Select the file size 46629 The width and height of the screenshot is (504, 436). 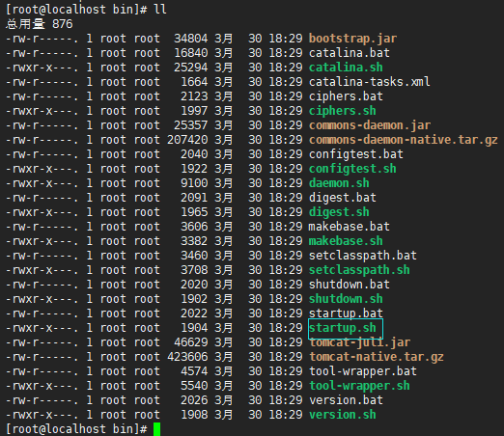191,342
